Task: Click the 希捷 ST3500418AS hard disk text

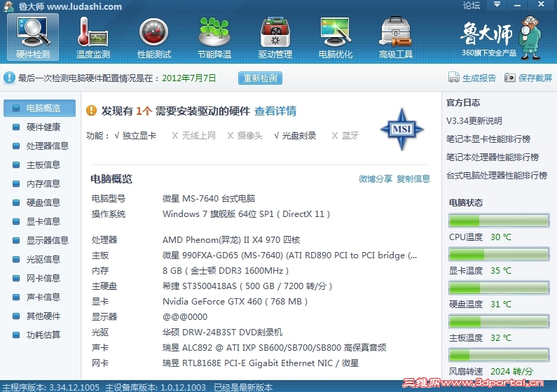Action: pos(247,286)
